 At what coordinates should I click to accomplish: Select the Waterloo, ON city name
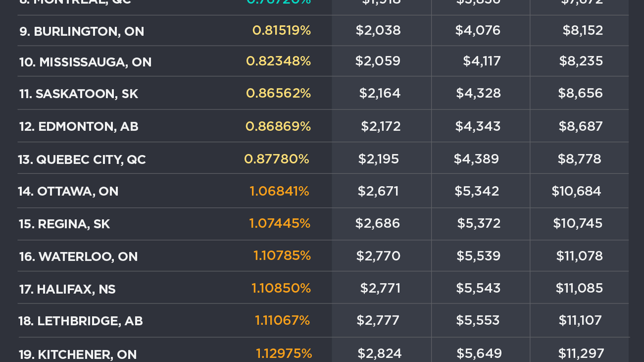pos(78,257)
